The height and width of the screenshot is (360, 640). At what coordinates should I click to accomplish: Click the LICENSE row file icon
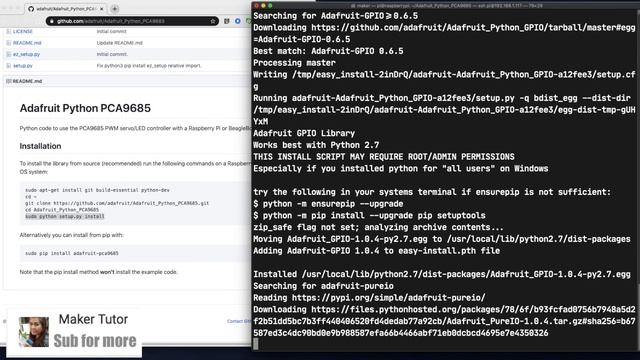point(9,31)
